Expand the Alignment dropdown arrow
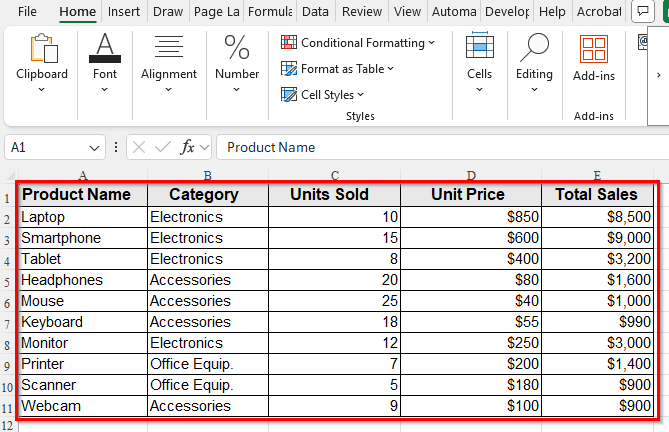 (169, 90)
